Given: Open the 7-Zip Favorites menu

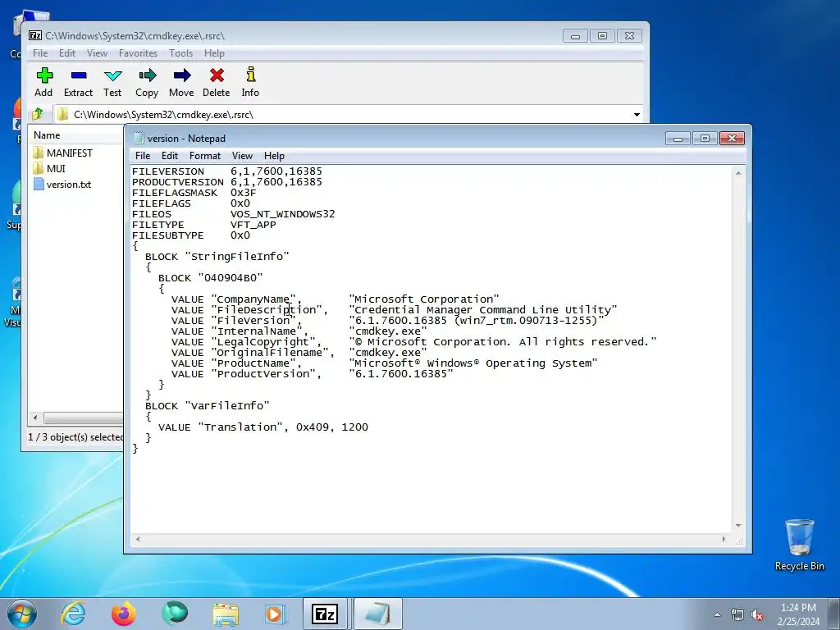Looking at the screenshot, I should [138, 53].
